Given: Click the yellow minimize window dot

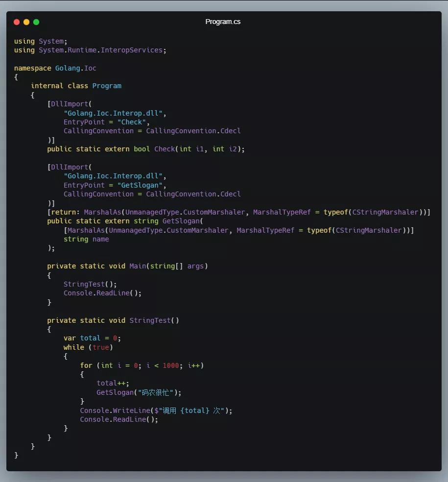Looking at the screenshot, I should 26,22.
